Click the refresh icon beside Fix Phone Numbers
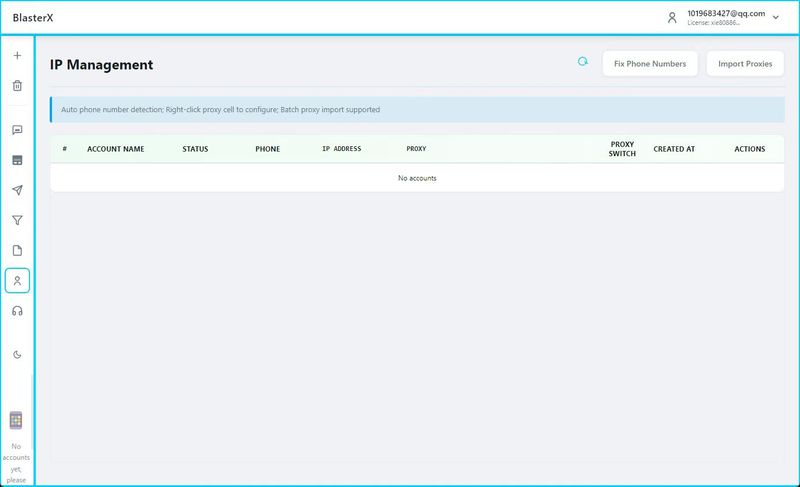Viewport: 800px width, 487px height. click(x=583, y=62)
